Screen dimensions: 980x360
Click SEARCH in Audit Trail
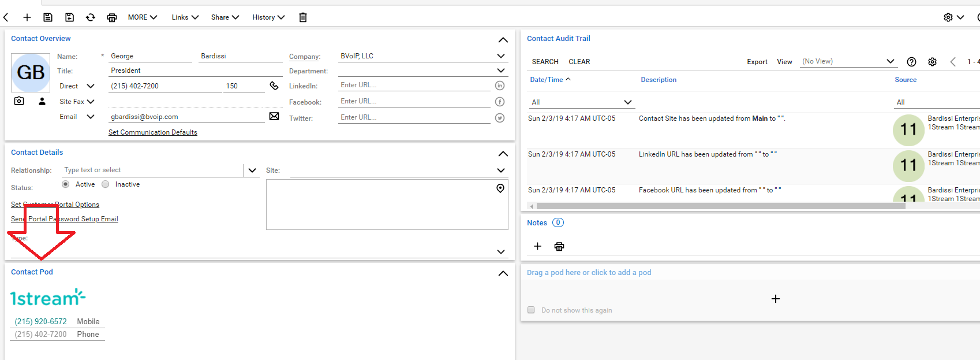click(545, 62)
